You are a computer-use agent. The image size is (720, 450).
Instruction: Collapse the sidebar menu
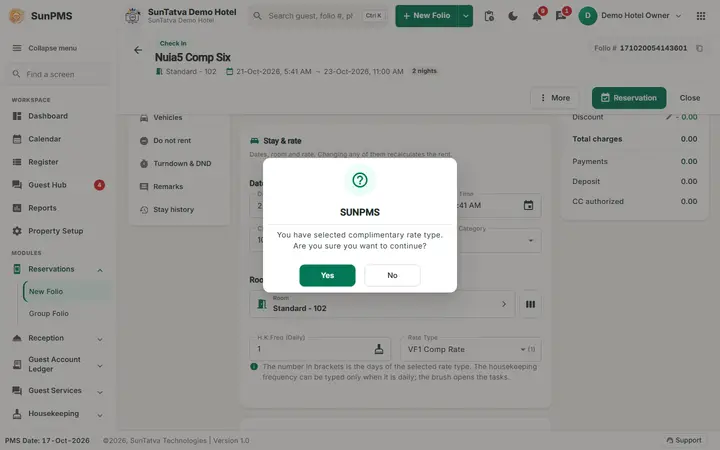click(45, 48)
